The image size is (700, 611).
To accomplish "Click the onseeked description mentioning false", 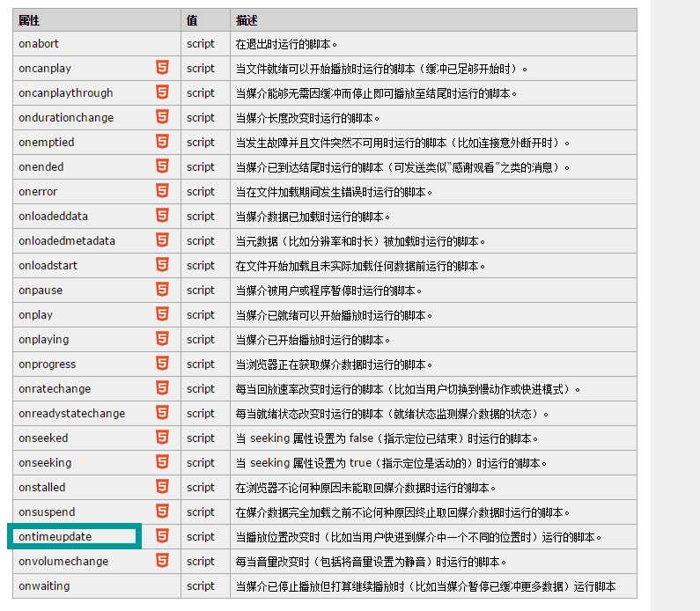I will [x=387, y=438].
